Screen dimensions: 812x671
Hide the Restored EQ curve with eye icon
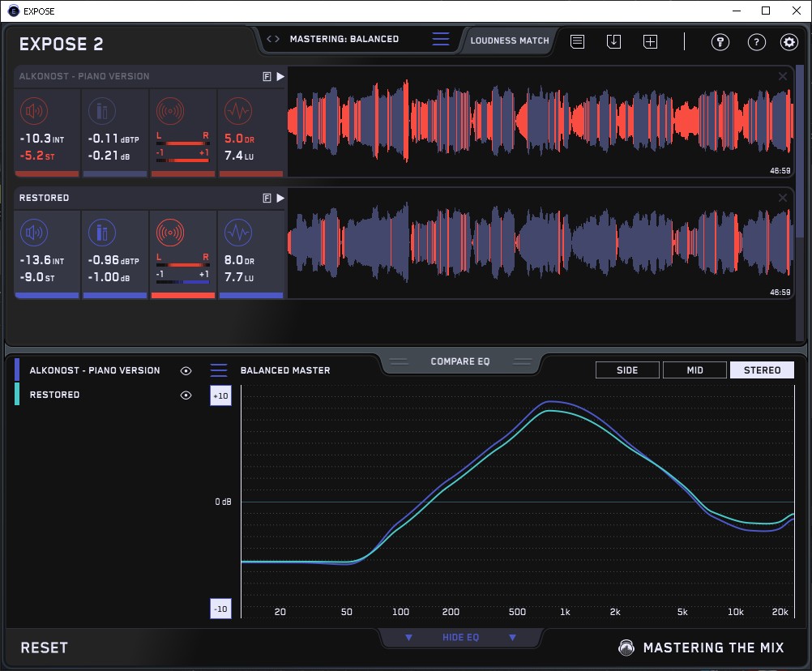pyautogui.click(x=186, y=395)
